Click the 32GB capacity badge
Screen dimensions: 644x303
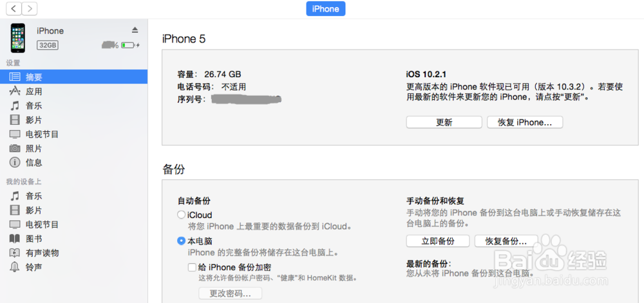click(x=48, y=45)
